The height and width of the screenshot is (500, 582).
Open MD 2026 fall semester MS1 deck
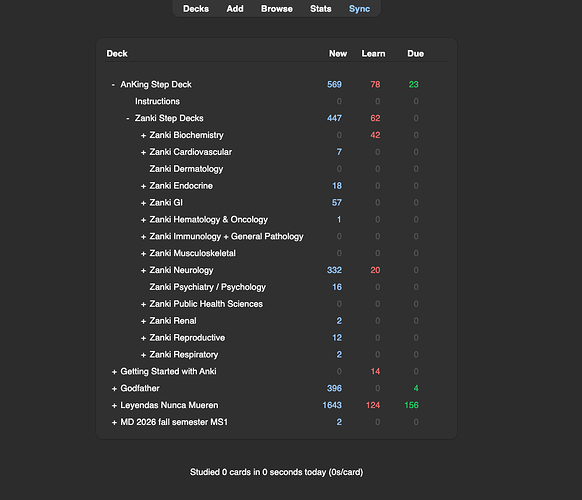click(x=174, y=422)
